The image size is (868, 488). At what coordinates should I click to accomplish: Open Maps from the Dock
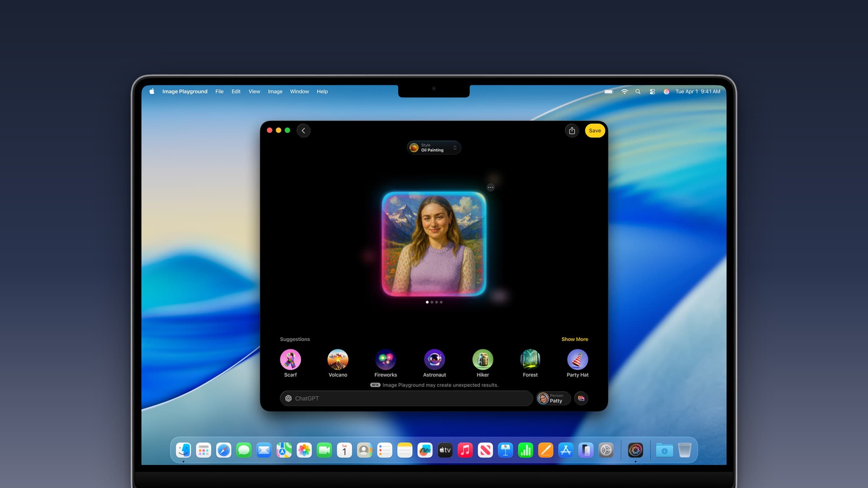coord(284,450)
